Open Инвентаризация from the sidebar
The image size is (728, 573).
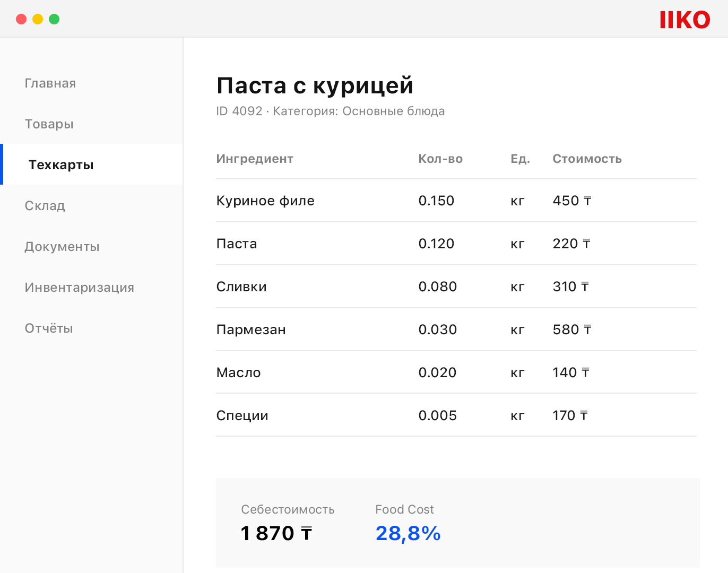tap(80, 288)
